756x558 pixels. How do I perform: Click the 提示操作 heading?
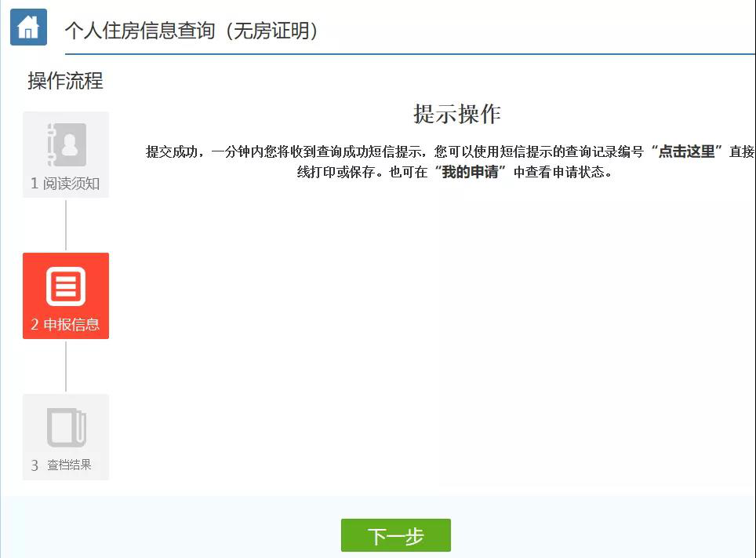point(457,114)
